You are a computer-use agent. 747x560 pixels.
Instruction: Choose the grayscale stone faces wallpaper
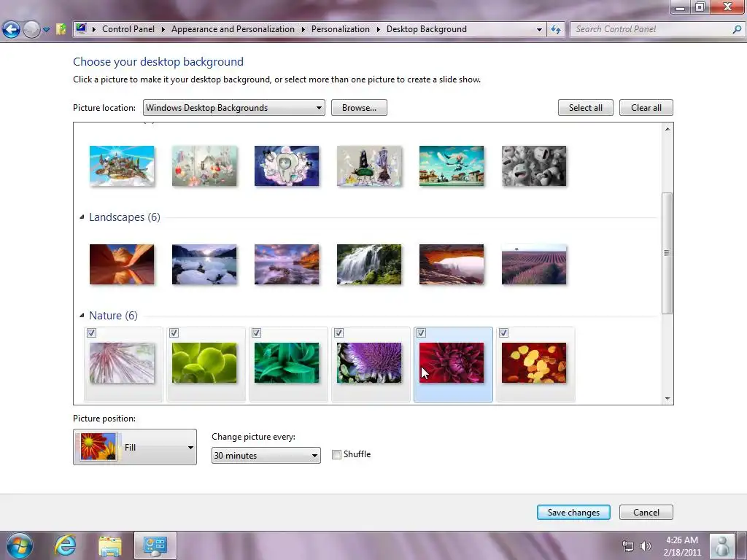[x=534, y=166]
